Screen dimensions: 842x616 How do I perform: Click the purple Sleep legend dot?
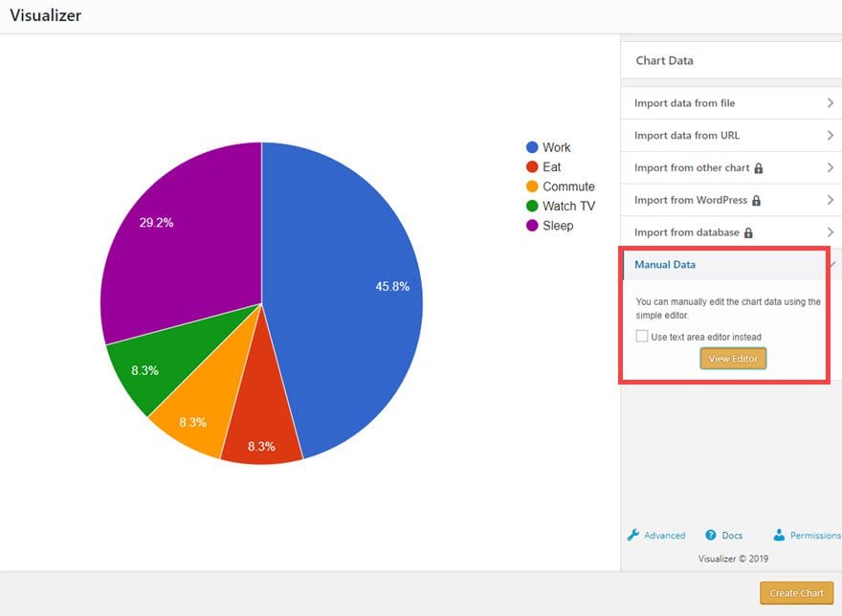click(532, 226)
